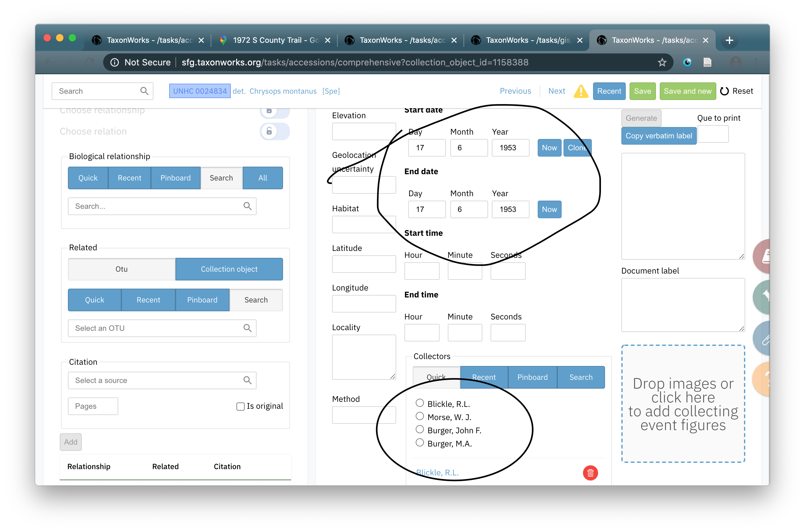Switch Related section to Otu tab
The height and width of the screenshot is (532, 805).
pyautogui.click(x=121, y=269)
